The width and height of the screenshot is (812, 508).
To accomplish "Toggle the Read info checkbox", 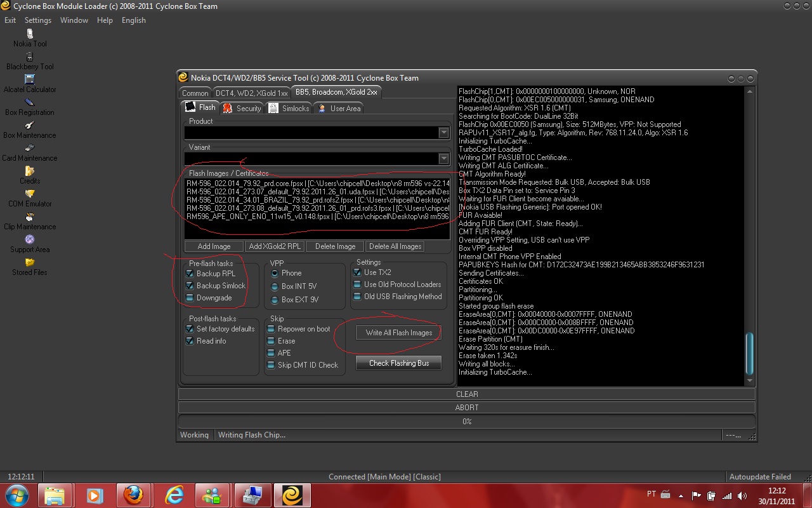I will click(190, 341).
